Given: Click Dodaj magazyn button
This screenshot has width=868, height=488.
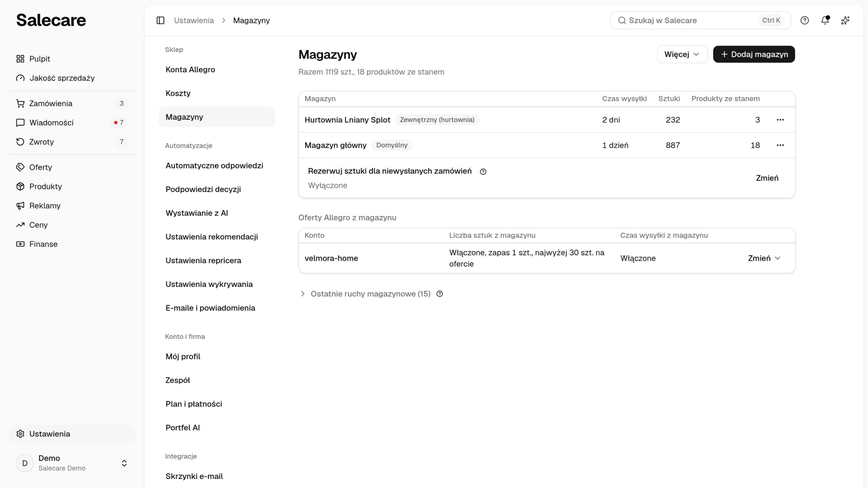Looking at the screenshot, I should [754, 54].
